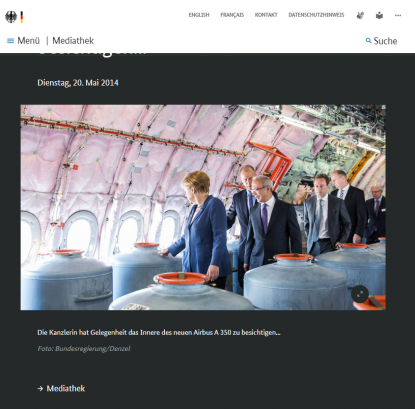
Task: Open the DATENSCHUTZHINWEIS page
Action: pos(316,15)
